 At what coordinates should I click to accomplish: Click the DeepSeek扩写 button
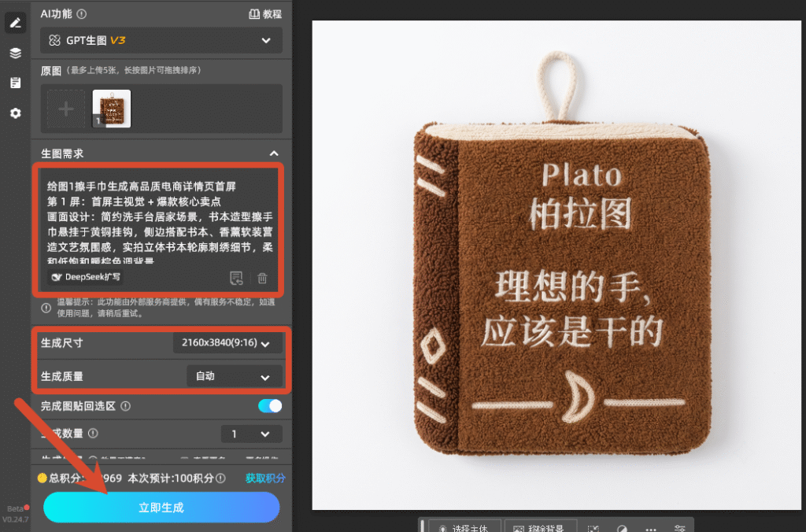point(86,277)
